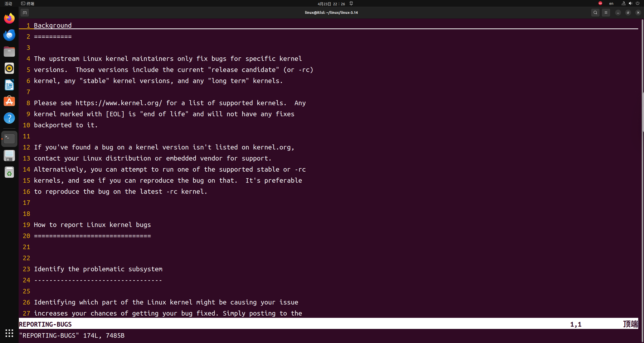Toggle the do-not-disturb notification bell
Image resolution: width=644 pixels, height=343 pixels.
click(x=351, y=4)
